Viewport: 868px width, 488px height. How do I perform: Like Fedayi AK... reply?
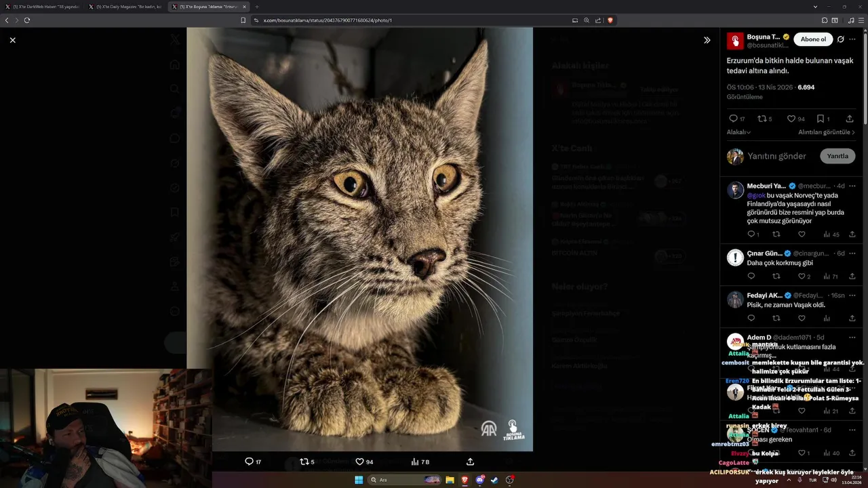pyautogui.click(x=802, y=318)
